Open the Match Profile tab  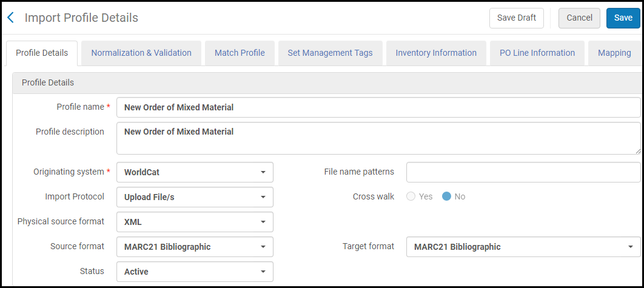click(240, 53)
